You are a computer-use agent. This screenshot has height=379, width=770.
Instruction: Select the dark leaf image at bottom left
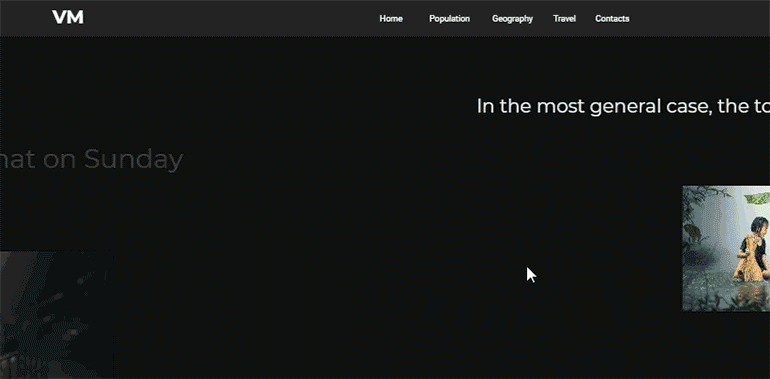56,315
